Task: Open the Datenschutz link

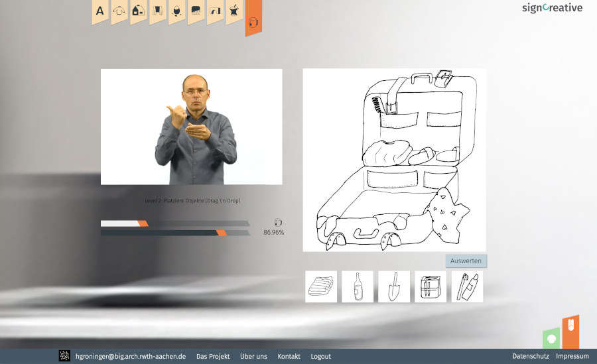Action: tap(530, 357)
